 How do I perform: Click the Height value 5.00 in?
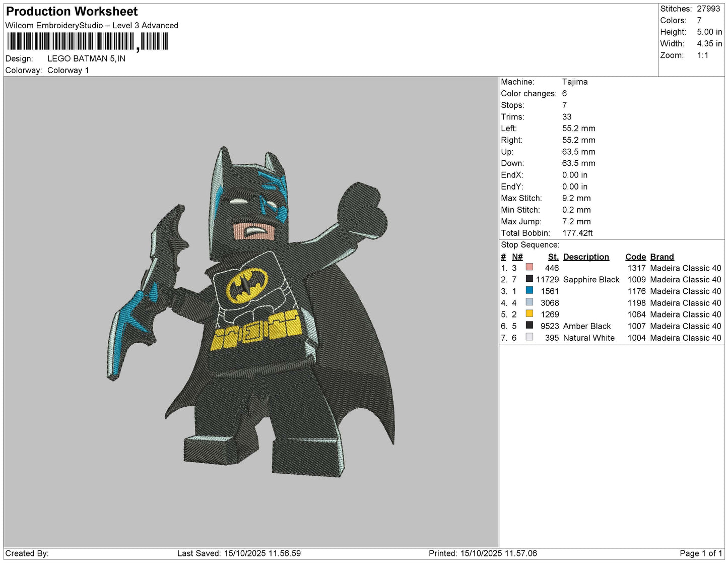tap(709, 32)
